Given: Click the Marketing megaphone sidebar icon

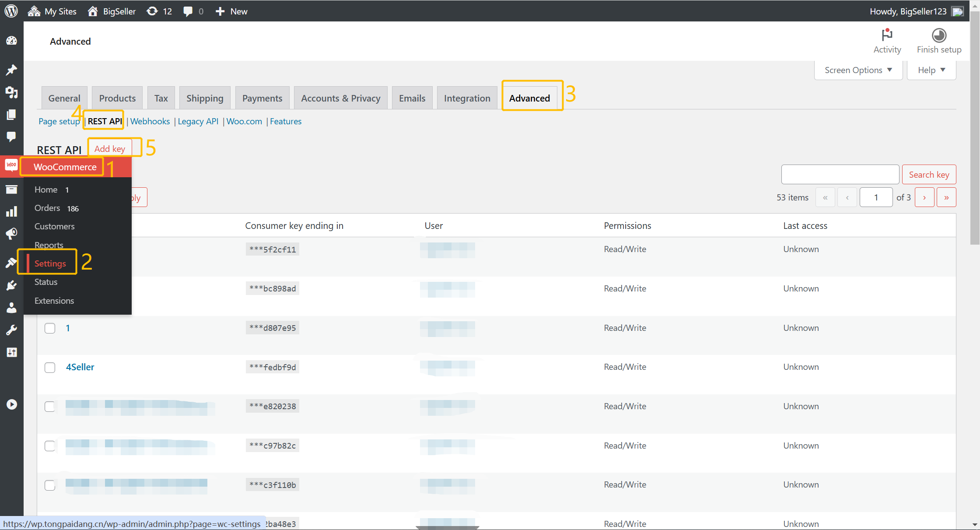Looking at the screenshot, I should coord(11,233).
